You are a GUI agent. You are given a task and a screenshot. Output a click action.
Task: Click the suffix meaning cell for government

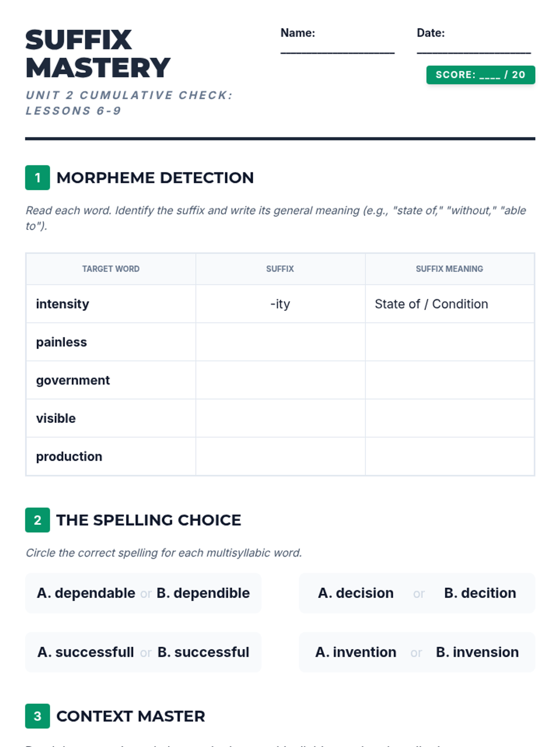click(x=449, y=380)
